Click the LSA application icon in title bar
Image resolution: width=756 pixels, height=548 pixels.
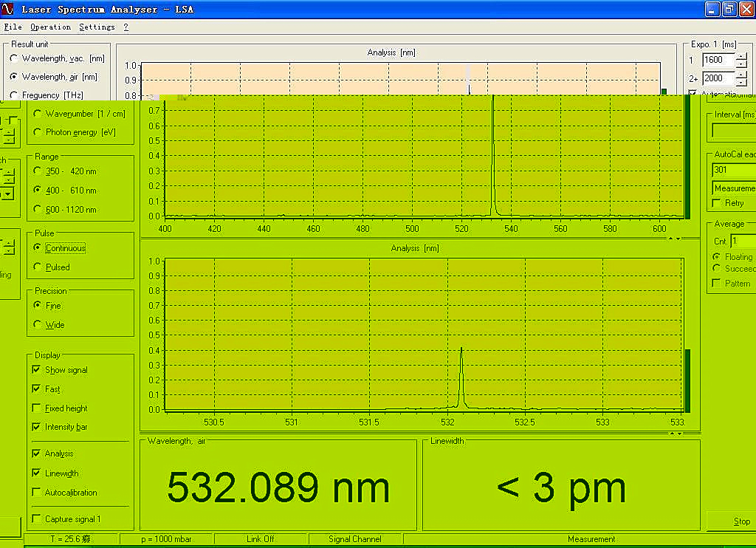click(x=8, y=9)
